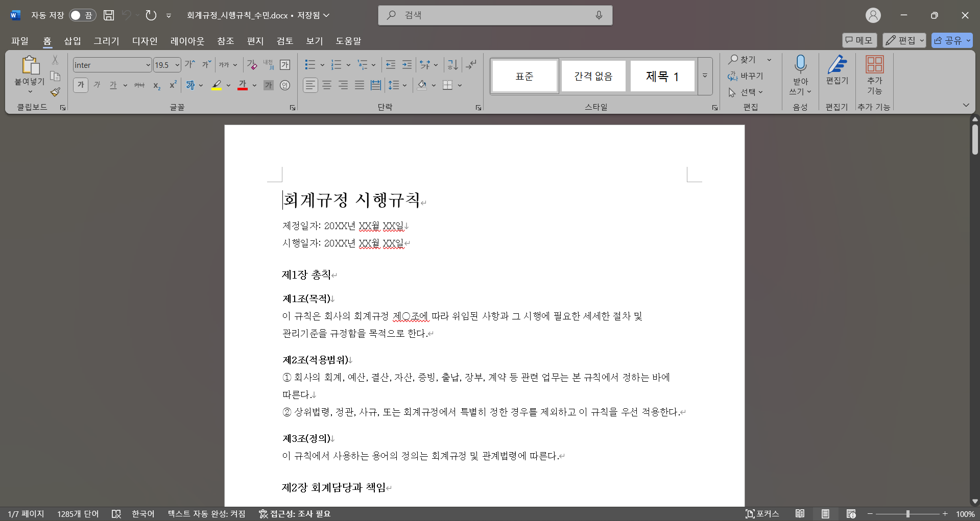Switch to Focus mode in status bar

[x=762, y=514]
